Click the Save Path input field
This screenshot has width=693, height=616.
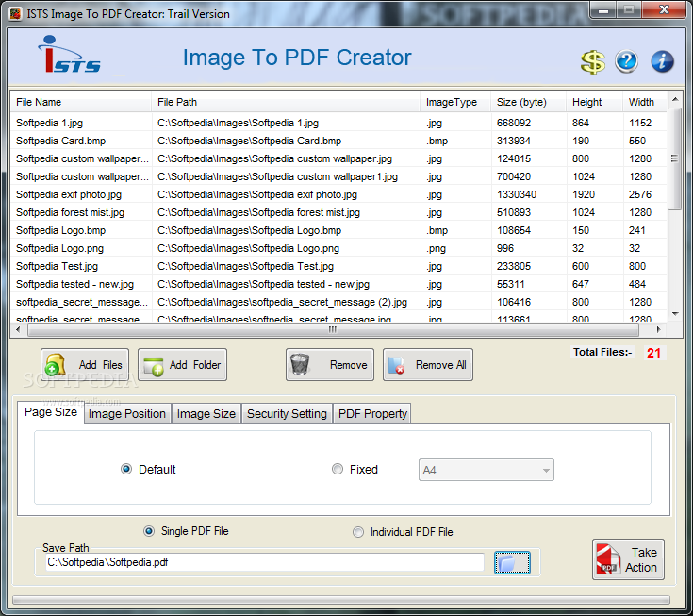click(x=265, y=562)
